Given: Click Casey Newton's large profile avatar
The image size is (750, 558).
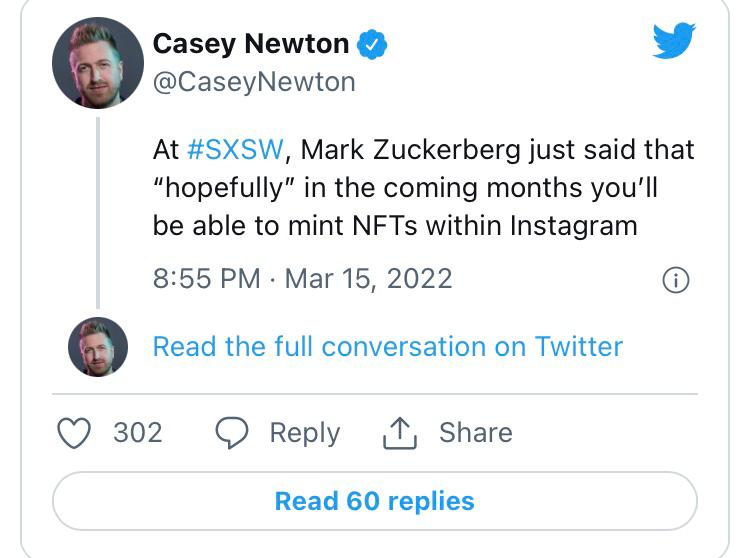Looking at the screenshot, I should pos(97,64).
